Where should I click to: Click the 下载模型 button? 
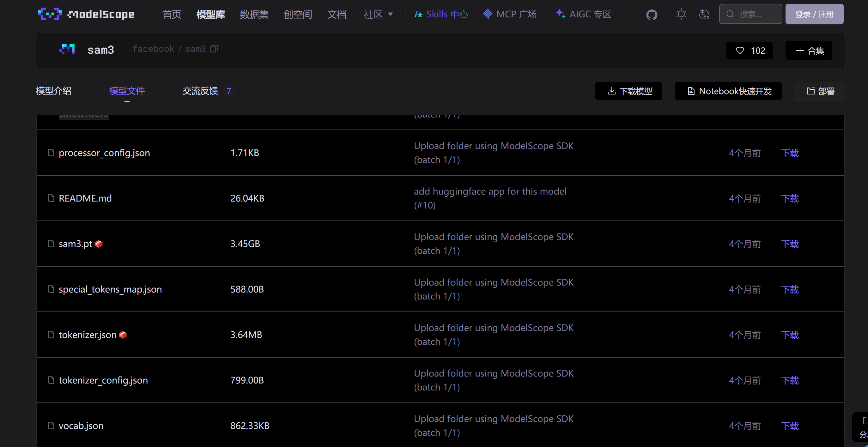click(x=628, y=91)
